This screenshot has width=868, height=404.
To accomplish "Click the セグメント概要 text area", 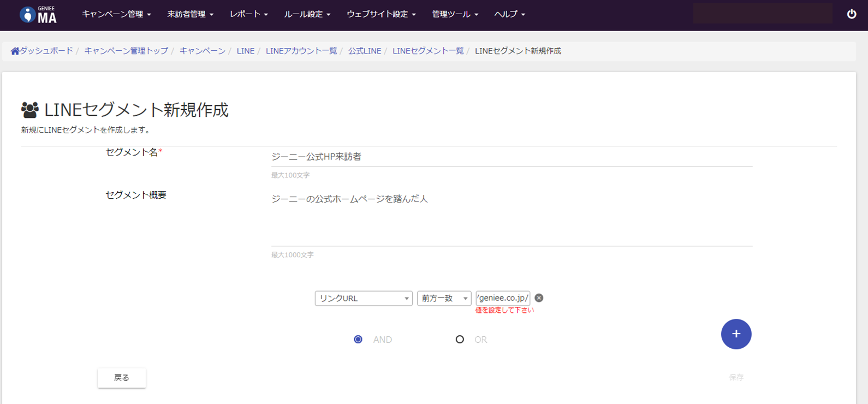I will click(x=512, y=218).
